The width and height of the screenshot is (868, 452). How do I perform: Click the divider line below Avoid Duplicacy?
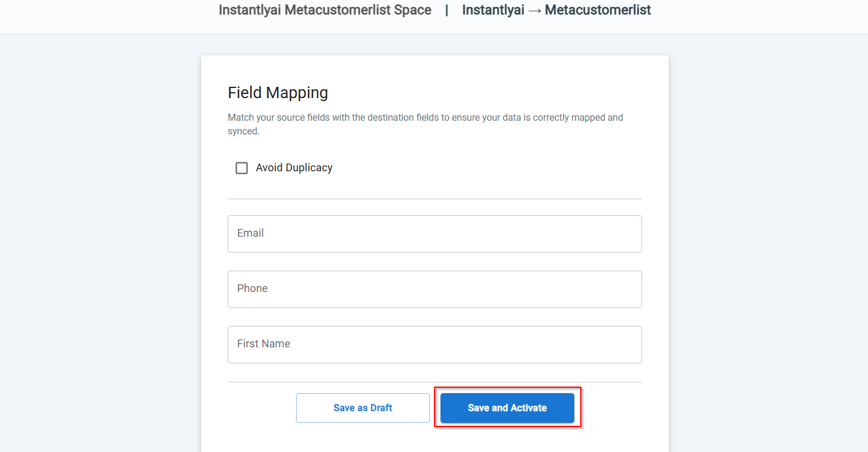coord(434,199)
